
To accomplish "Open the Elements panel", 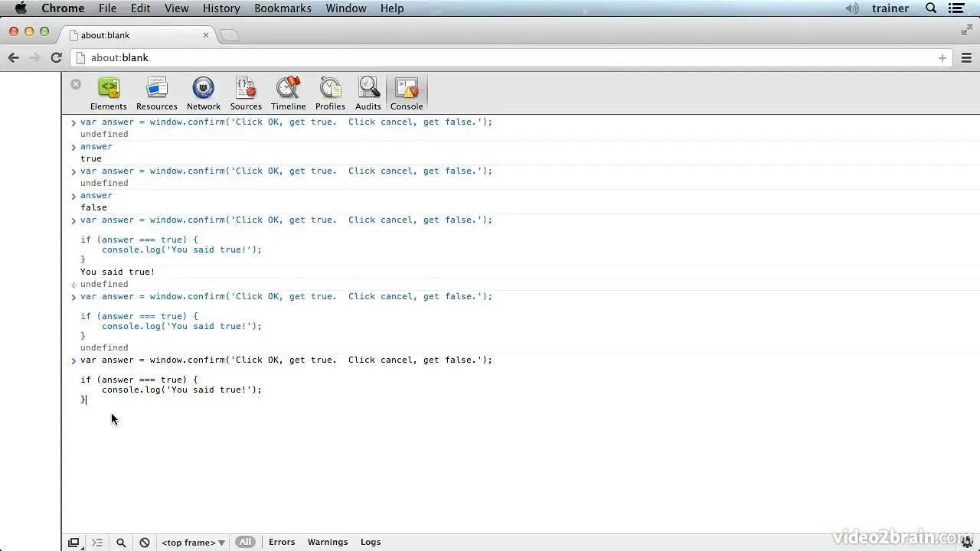I will point(109,94).
